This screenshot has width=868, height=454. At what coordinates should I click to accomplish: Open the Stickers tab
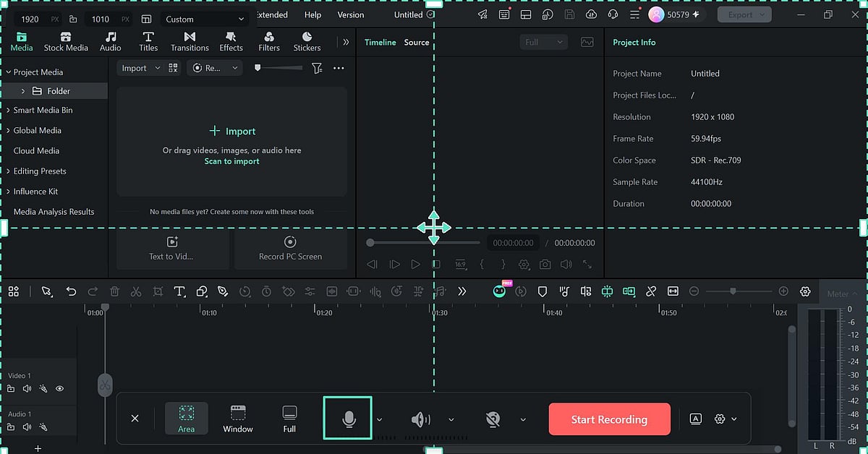tap(307, 42)
